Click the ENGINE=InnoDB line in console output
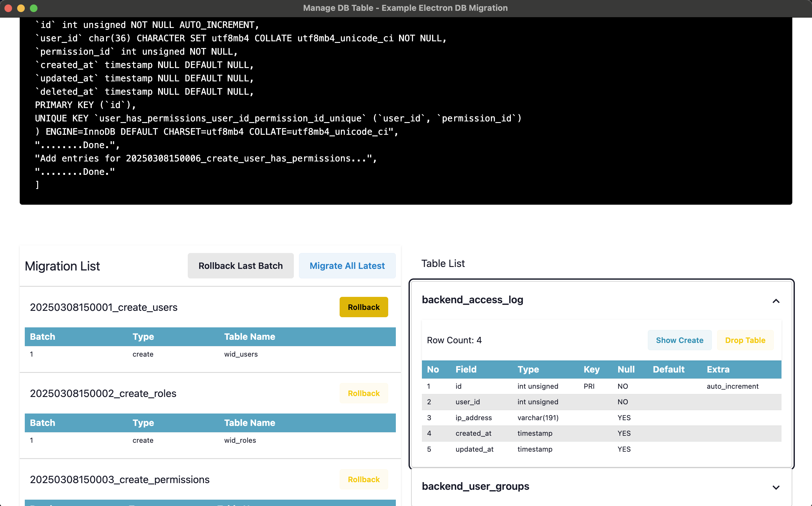The height and width of the screenshot is (506, 812). click(x=217, y=132)
